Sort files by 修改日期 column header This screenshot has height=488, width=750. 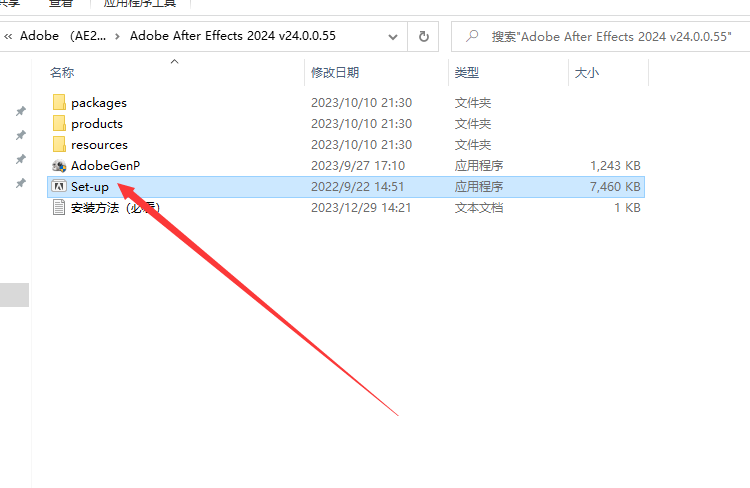tap(335, 73)
